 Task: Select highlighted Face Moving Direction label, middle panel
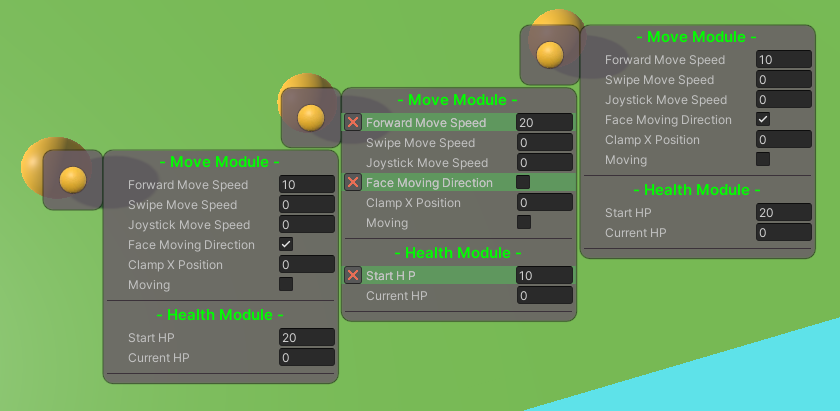(x=429, y=183)
